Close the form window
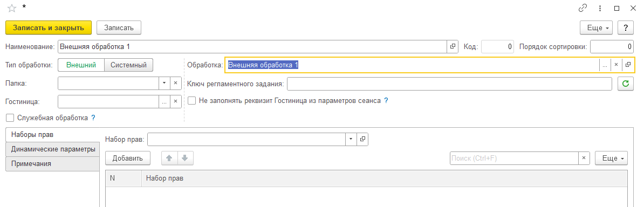 pyautogui.click(x=633, y=8)
